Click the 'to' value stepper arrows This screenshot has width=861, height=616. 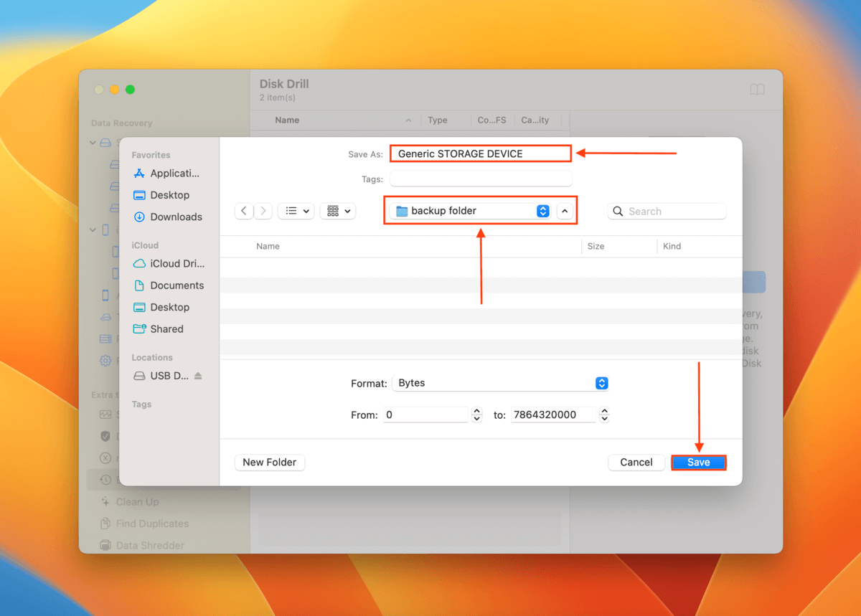(x=604, y=414)
